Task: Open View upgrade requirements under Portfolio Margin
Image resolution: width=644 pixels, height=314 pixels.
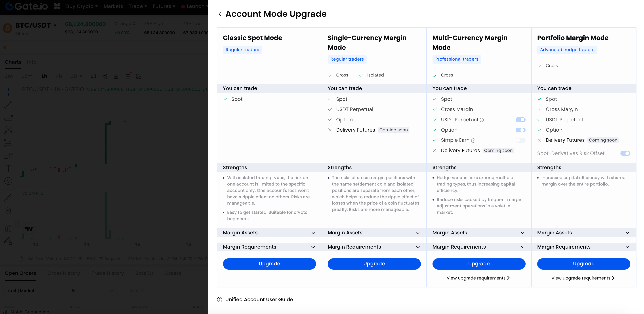Action: [583, 278]
